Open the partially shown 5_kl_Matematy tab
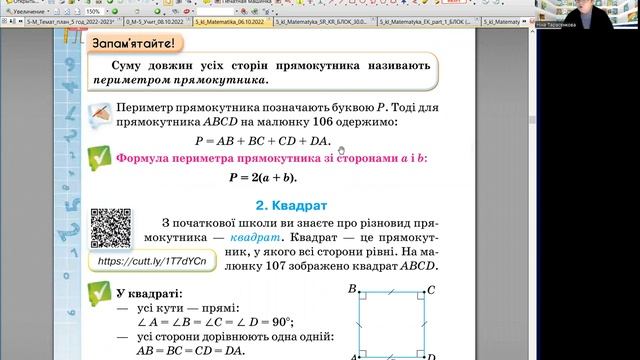640x360 pixels. pos(502,22)
